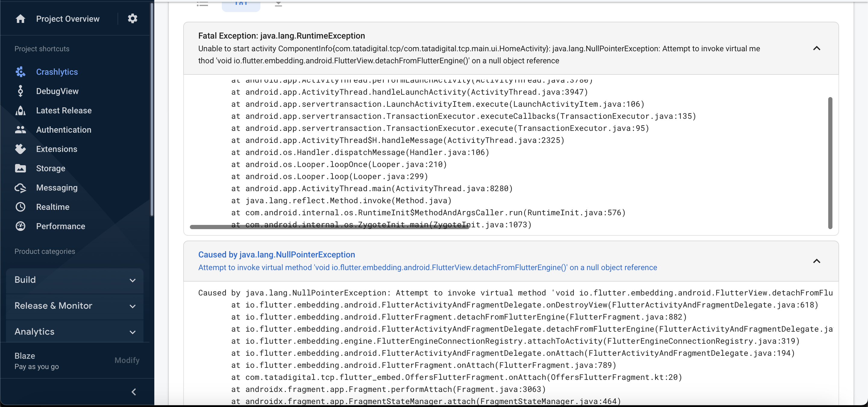This screenshot has width=868, height=407.
Task: Go to Authentication section
Action: pos(64,130)
